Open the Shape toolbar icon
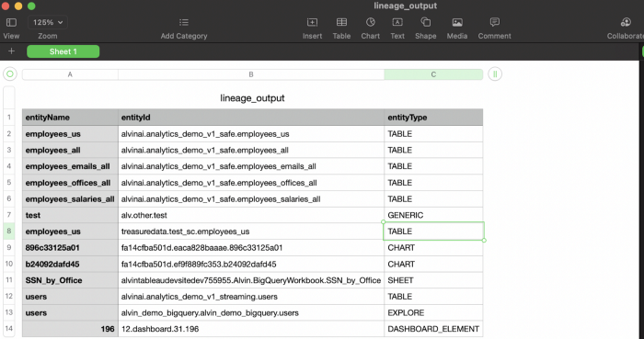644x339 pixels. point(425,23)
